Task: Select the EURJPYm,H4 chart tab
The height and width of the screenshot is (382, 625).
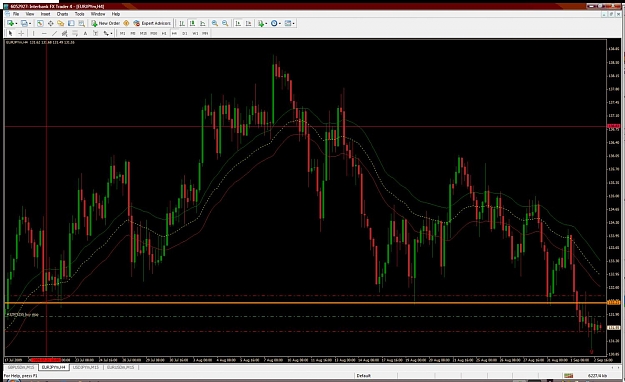Action: click(x=54, y=367)
